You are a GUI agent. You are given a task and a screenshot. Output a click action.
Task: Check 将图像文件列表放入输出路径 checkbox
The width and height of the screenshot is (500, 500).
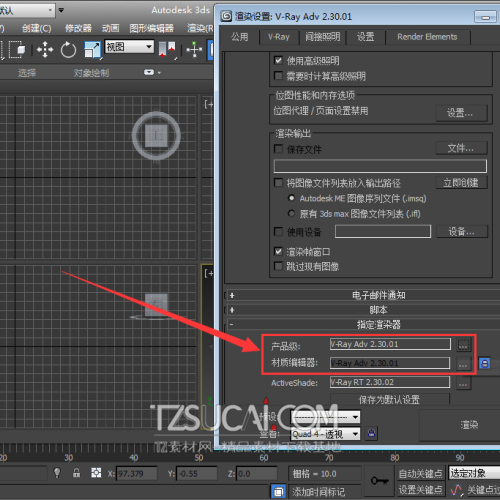pyautogui.click(x=278, y=182)
